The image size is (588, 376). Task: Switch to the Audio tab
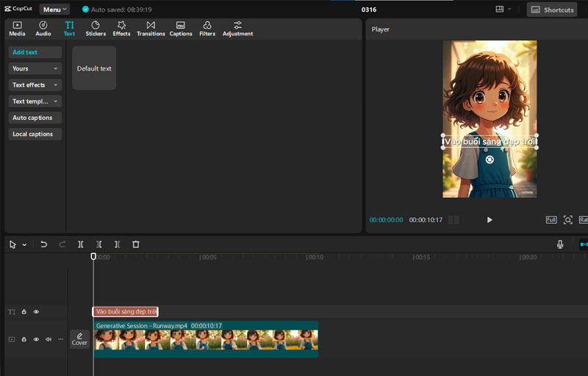pyautogui.click(x=43, y=29)
